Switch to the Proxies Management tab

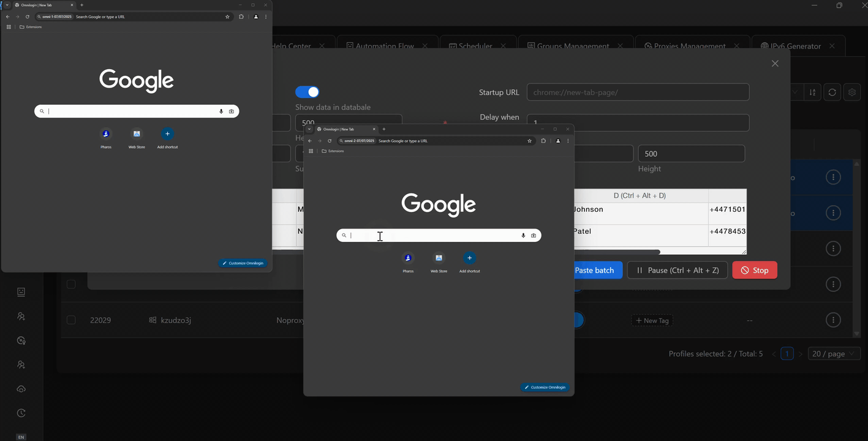click(689, 46)
